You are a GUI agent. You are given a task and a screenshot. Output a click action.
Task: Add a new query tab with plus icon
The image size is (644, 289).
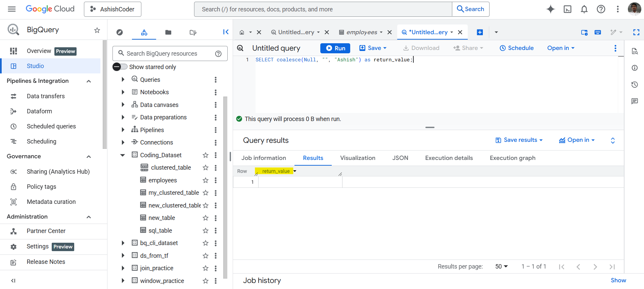pyautogui.click(x=480, y=32)
